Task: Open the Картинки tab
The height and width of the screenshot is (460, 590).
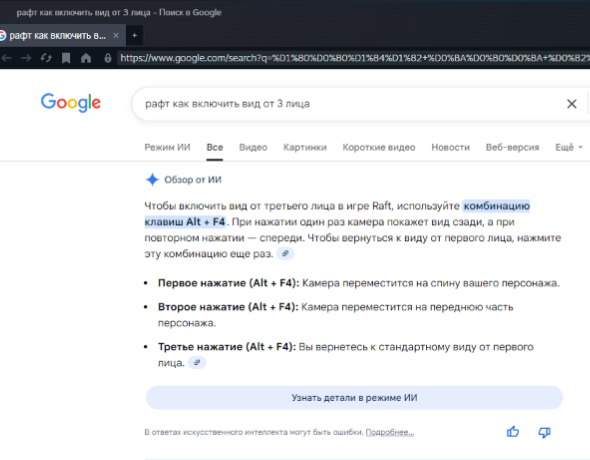Action: 305,147
